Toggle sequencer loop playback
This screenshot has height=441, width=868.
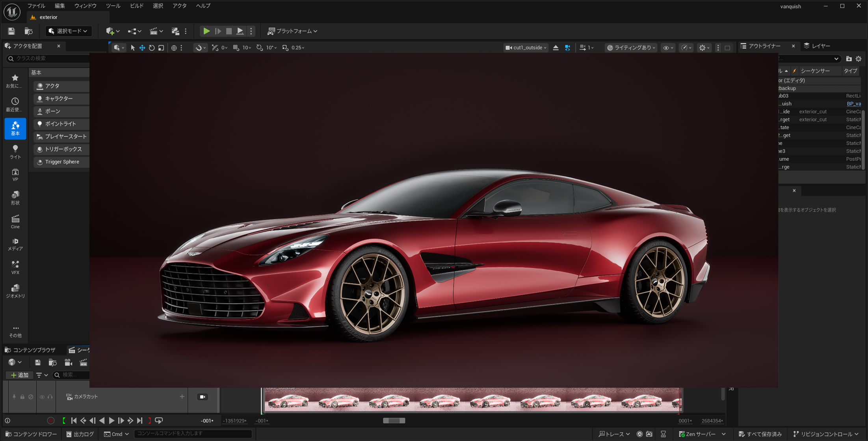click(x=159, y=421)
